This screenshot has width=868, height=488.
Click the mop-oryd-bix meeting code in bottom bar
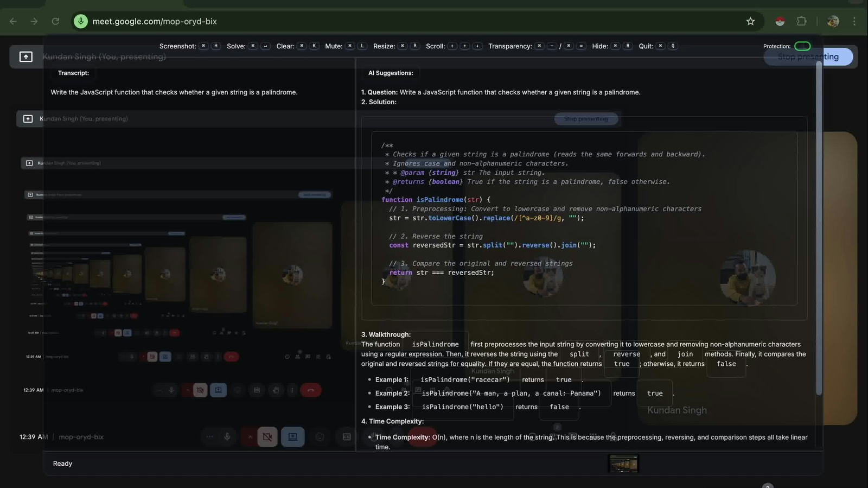[81, 436]
